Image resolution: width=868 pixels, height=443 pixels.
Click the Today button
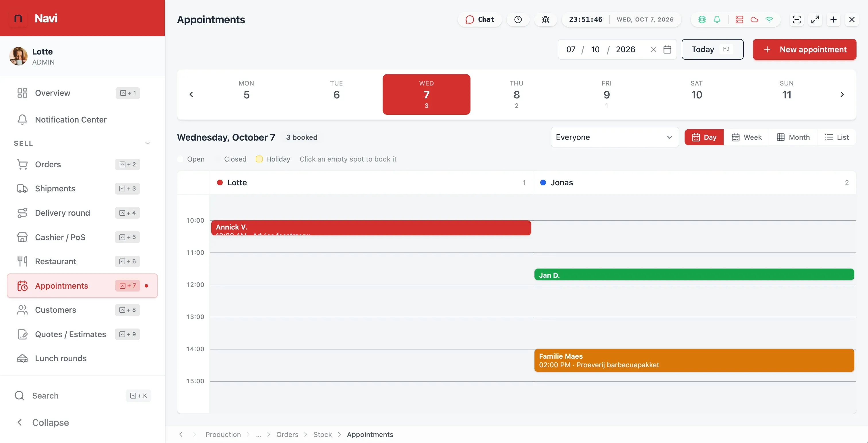(712, 50)
